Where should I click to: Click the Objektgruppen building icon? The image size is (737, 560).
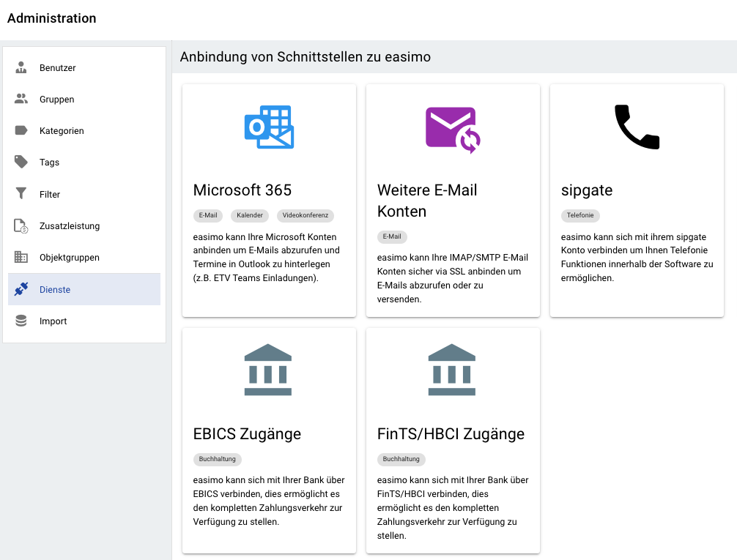click(x=21, y=257)
